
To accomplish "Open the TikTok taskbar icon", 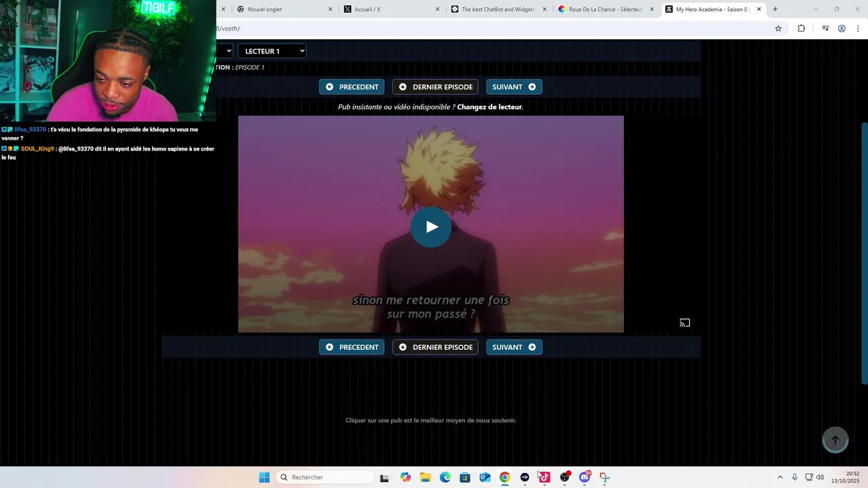I will pyautogui.click(x=545, y=477).
